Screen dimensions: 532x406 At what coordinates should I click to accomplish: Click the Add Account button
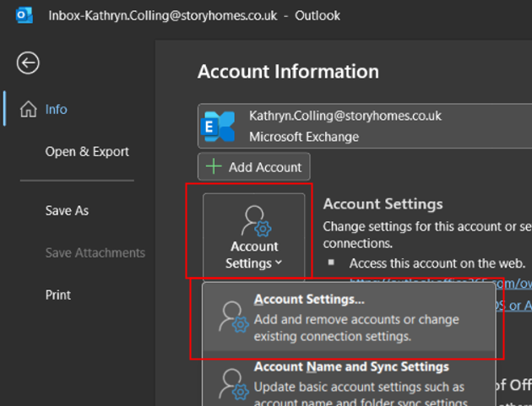pyautogui.click(x=254, y=166)
